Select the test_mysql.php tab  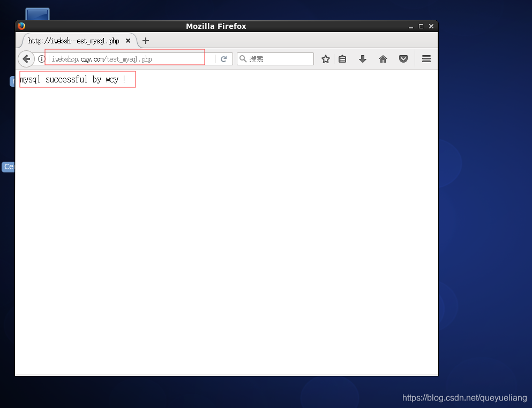click(79, 41)
